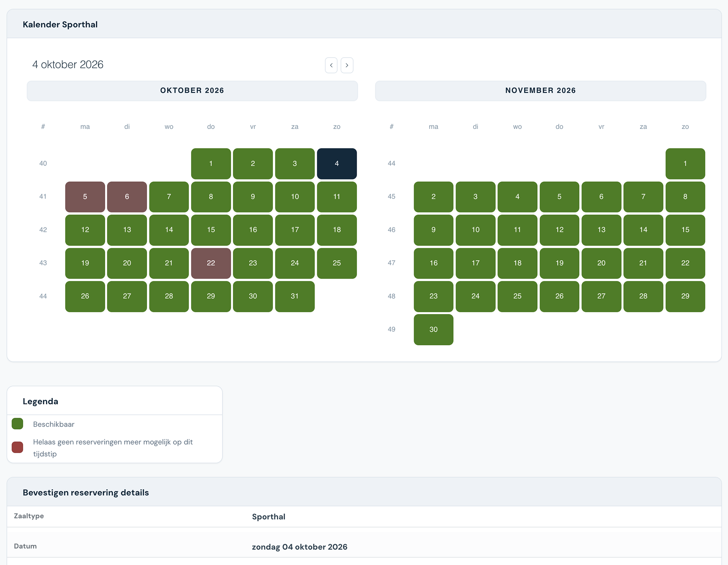
Task: Click the 'Beschikbaar' legend label
Action: coord(54,424)
